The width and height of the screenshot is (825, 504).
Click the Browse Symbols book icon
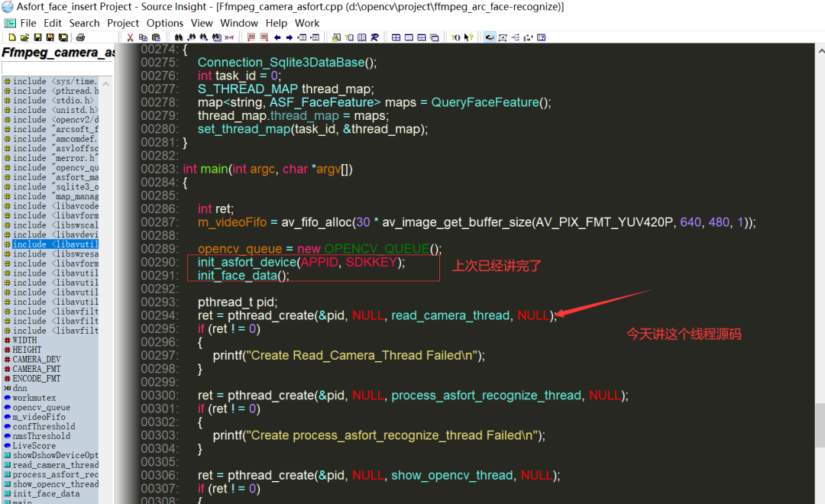point(362,37)
